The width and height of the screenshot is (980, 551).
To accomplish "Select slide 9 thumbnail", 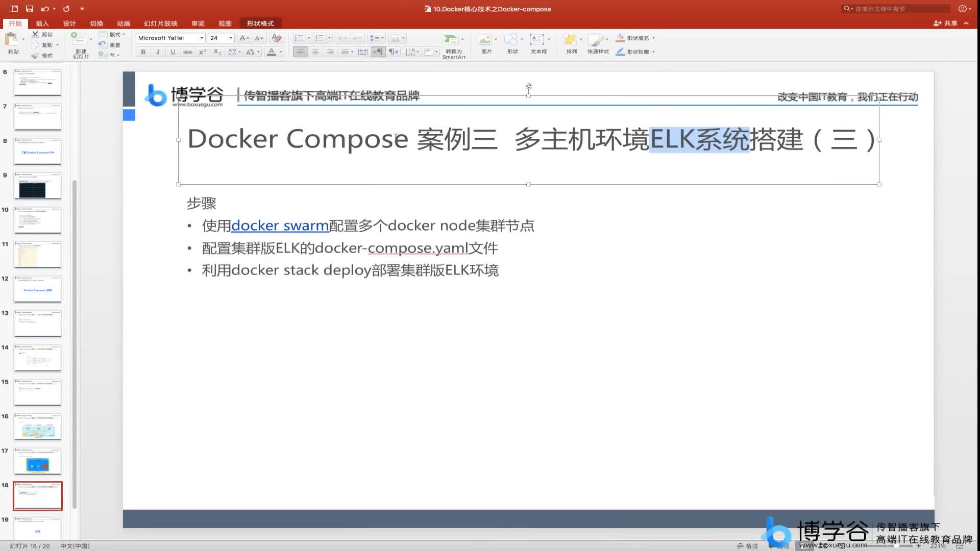I will pyautogui.click(x=38, y=186).
